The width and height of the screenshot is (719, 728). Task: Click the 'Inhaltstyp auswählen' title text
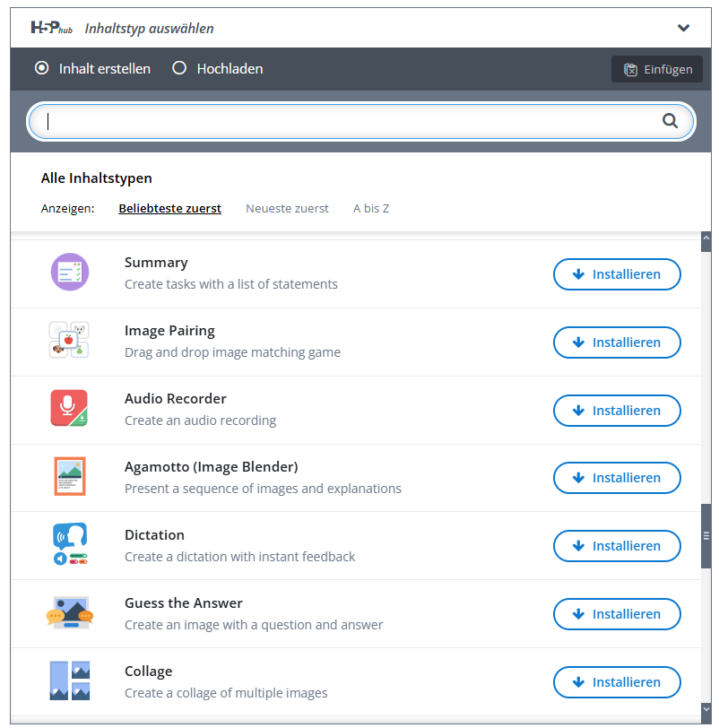coord(149,29)
